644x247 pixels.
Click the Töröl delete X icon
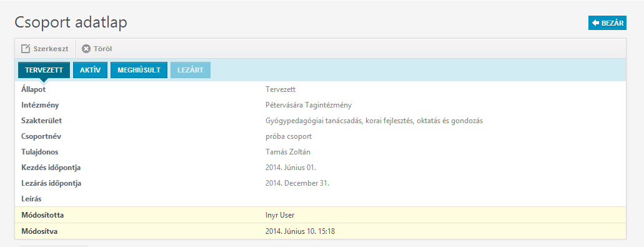(x=86, y=49)
